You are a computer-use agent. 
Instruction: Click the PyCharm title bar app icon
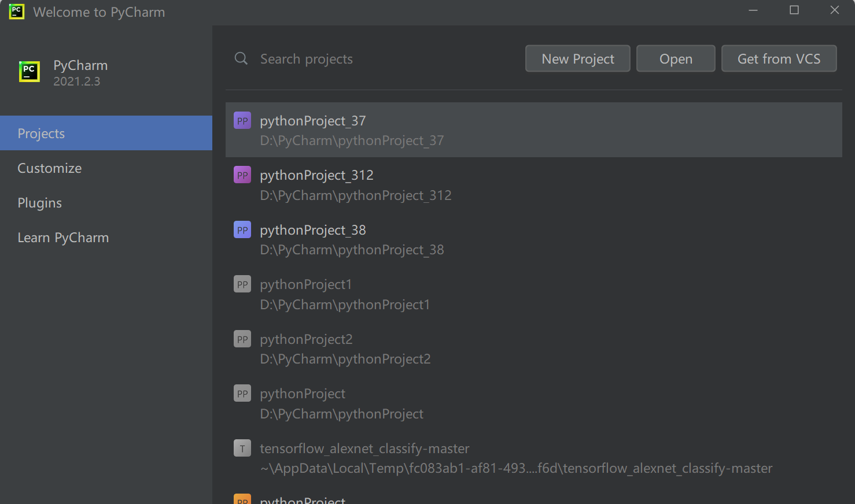pyautogui.click(x=17, y=12)
